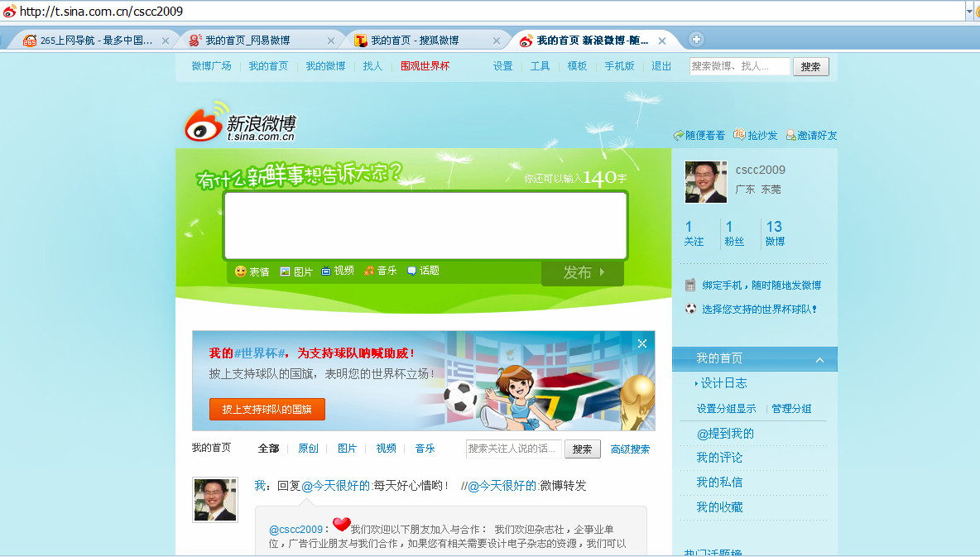Open 我的私信 private messages

coord(719,482)
